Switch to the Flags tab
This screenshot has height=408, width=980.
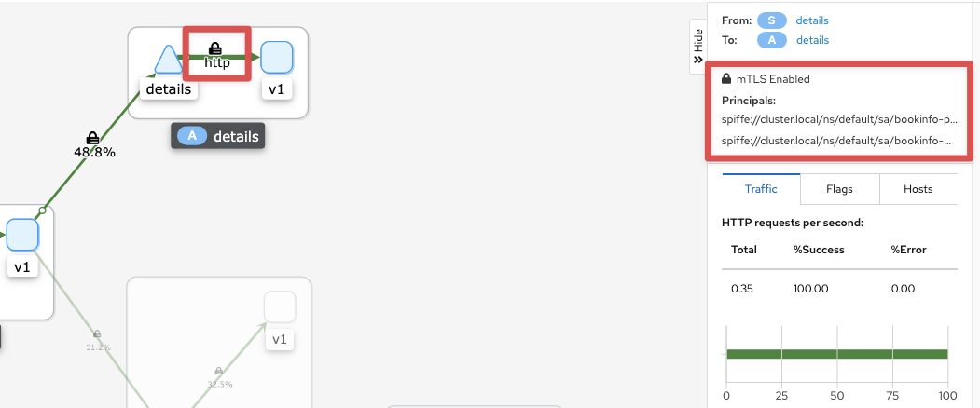pos(839,189)
